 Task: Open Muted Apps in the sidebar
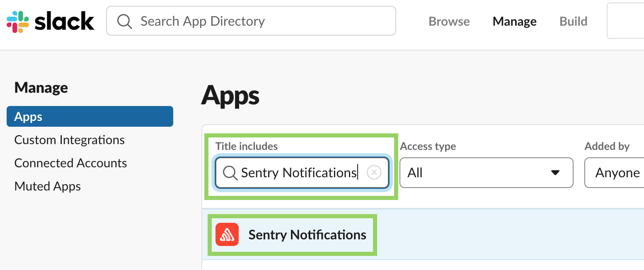tap(48, 186)
